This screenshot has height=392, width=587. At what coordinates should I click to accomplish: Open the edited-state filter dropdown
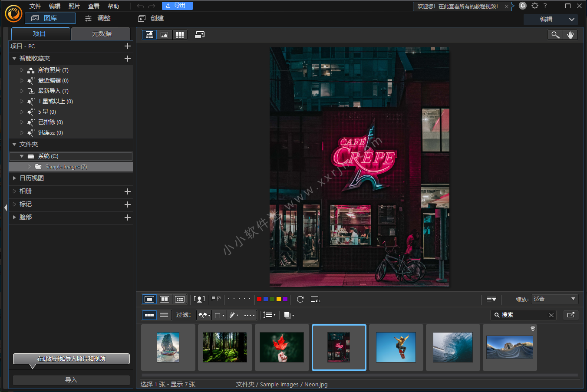coord(234,315)
